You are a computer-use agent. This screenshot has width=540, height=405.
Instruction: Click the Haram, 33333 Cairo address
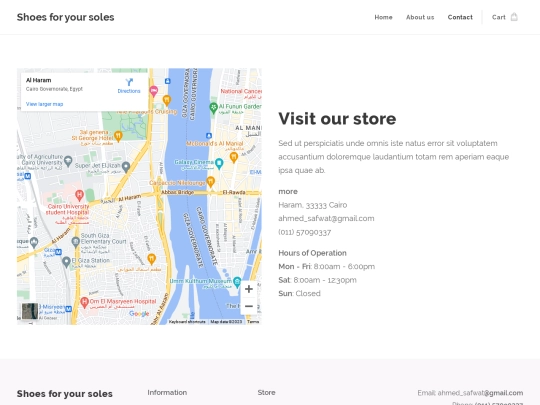313,205
